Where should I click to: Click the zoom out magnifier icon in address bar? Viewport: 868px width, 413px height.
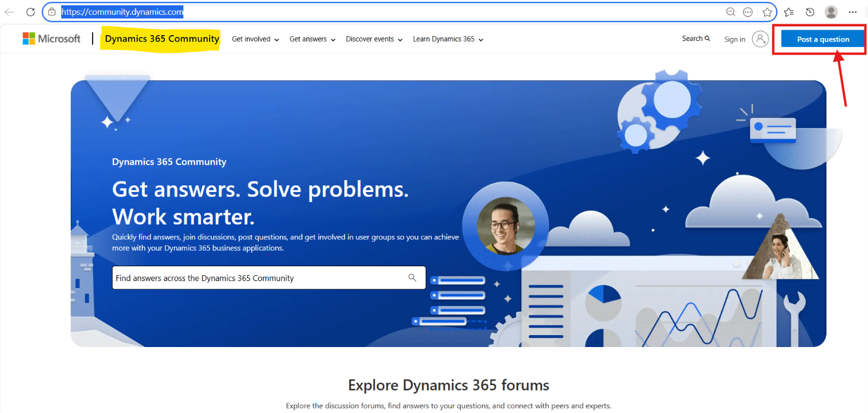pos(731,12)
